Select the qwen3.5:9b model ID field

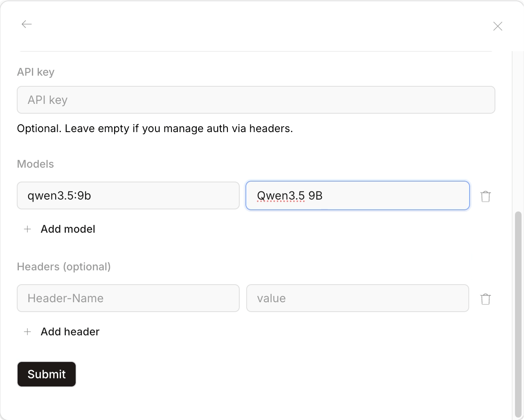point(128,195)
